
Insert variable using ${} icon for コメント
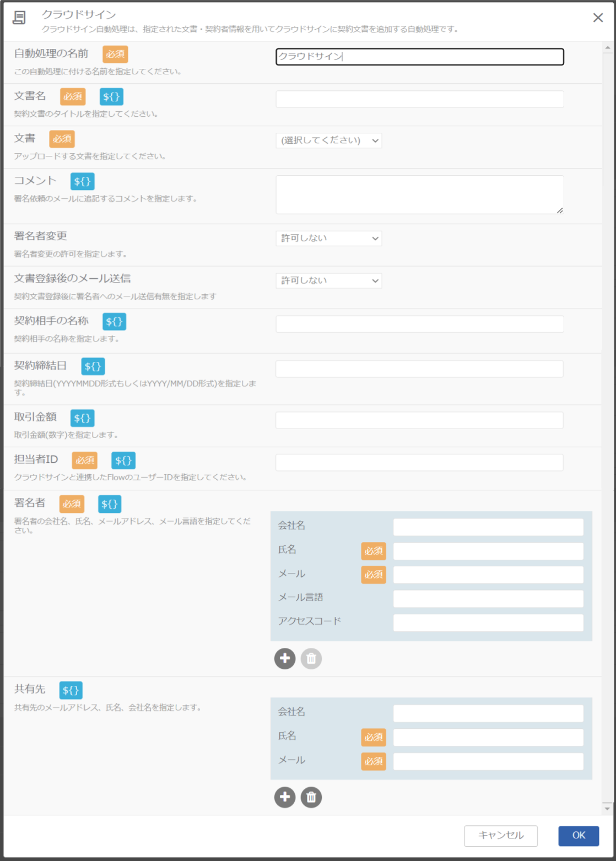83,181
